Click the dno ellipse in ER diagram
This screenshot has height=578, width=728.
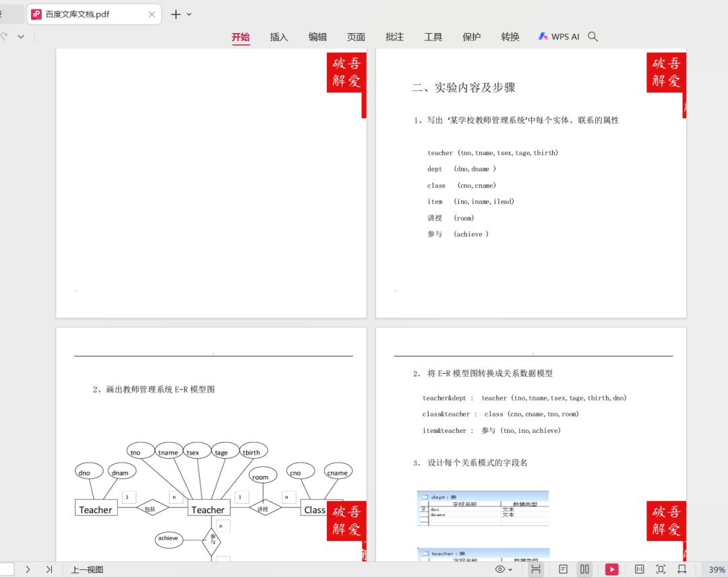click(x=89, y=471)
